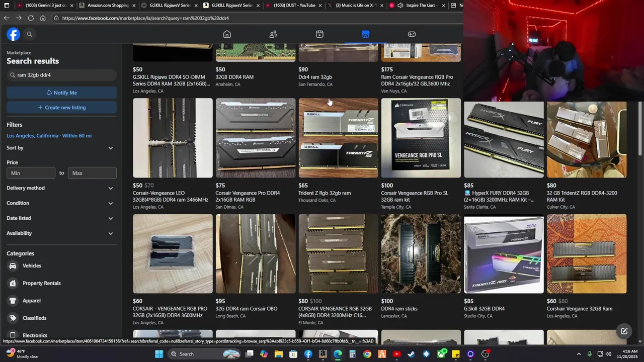Click the ram 32gb ddr4 search box
Screen dimensions: 644x362
click(x=61, y=75)
